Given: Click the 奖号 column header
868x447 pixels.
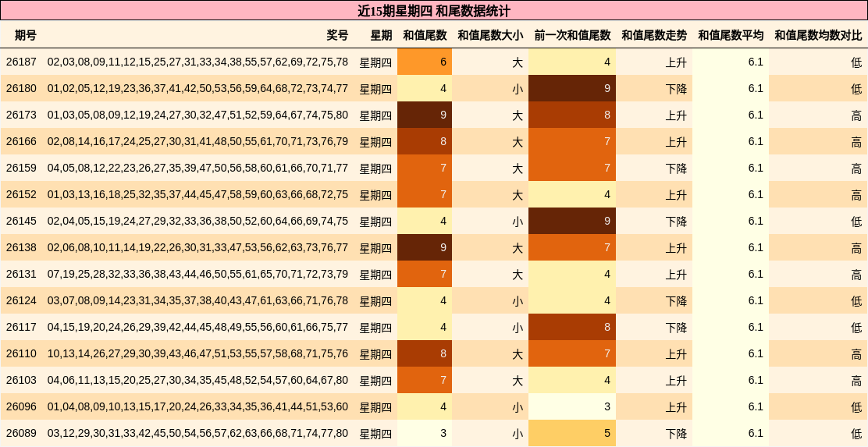Looking at the screenshot, I should 337,35.
